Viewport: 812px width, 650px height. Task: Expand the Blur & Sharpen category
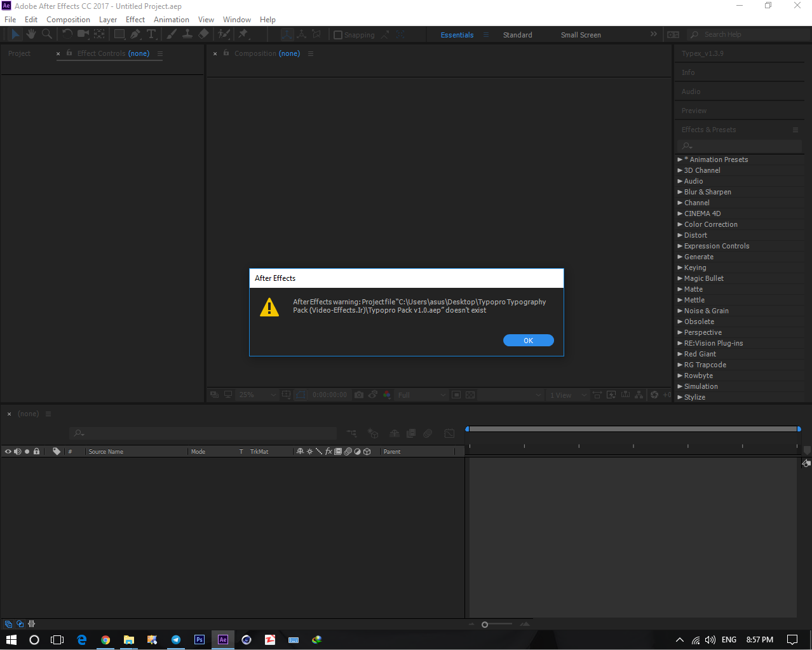click(680, 192)
